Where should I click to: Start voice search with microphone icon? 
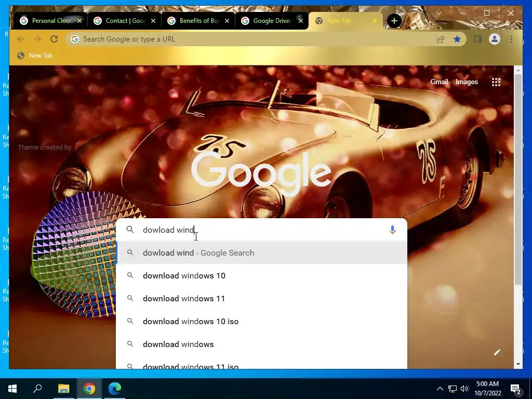tap(392, 230)
